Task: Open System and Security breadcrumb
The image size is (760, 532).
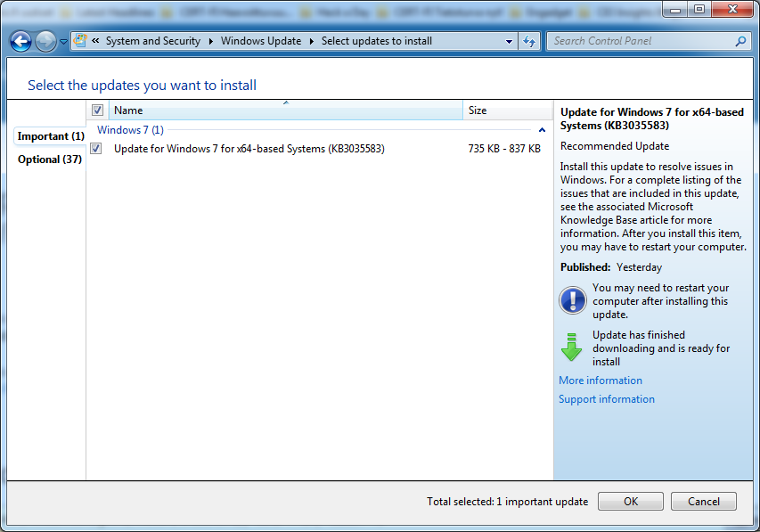Action: click(152, 41)
